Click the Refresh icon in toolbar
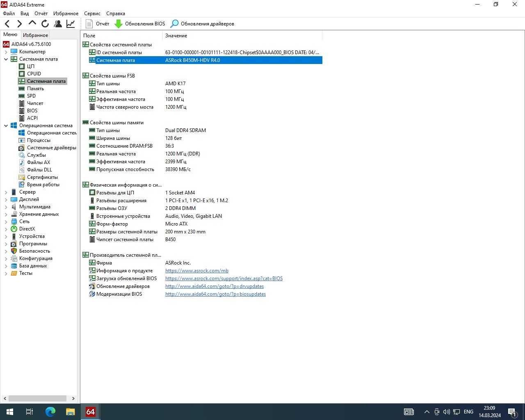Image resolution: width=525 pixels, height=420 pixels. 45,24
